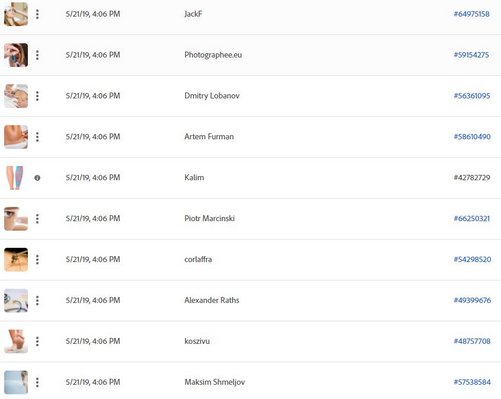501x399 pixels.
Task: Open more options for corlaffra row
Action: pos(37,260)
